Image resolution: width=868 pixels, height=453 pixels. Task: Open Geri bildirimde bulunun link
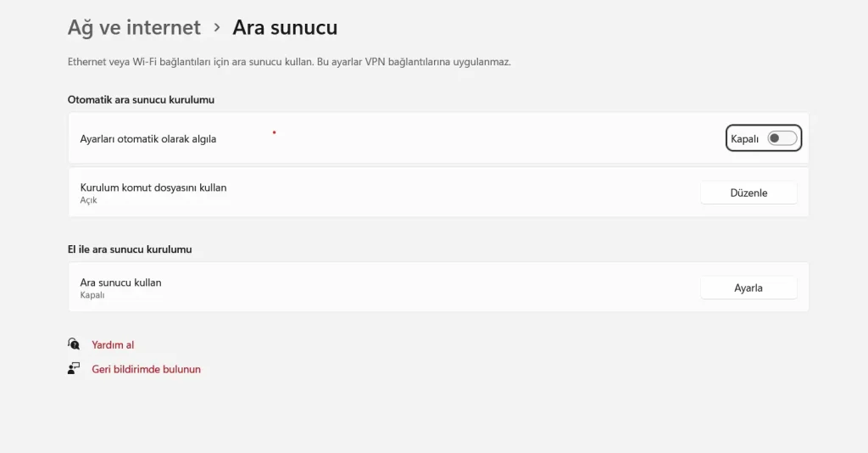pos(146,369)
